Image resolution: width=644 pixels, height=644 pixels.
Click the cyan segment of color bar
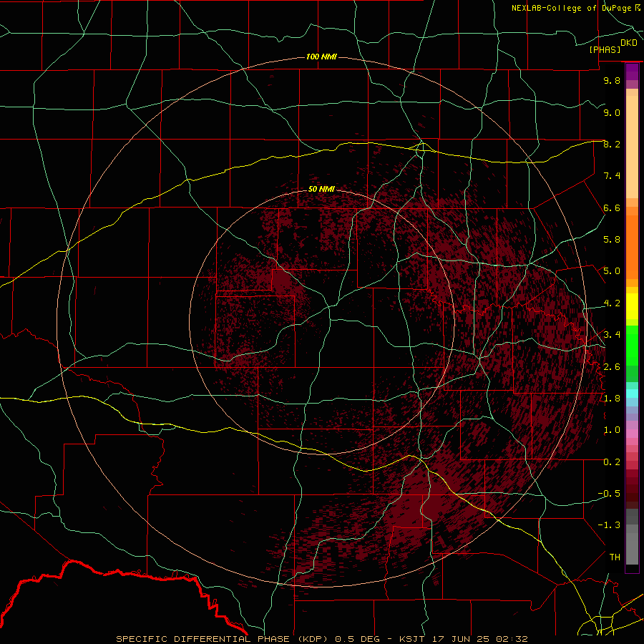coord(632,394)
